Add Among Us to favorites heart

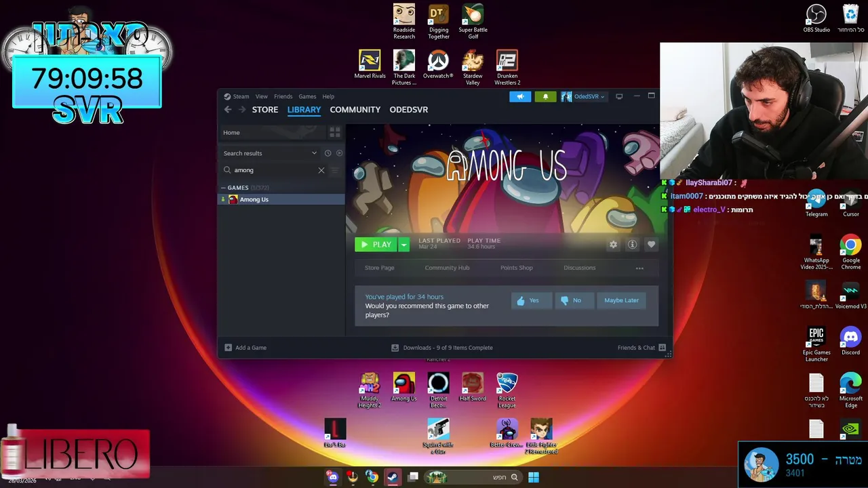tap(651, 245)
